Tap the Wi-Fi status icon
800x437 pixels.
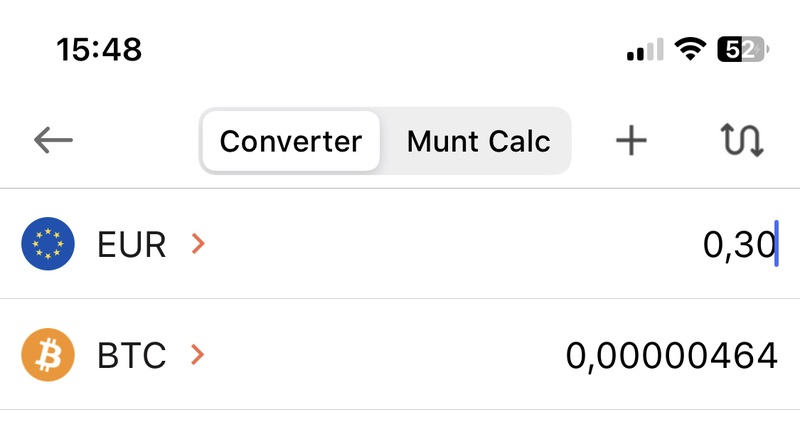tap(689, 49)
